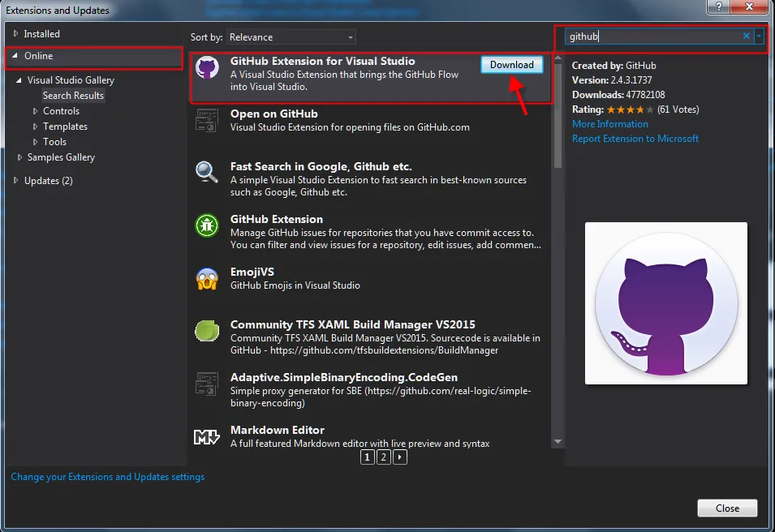The height and width of the screenshot is (532, 775).
Task: Click the Downloads: 47782108 text
Action: pos(618,95)
